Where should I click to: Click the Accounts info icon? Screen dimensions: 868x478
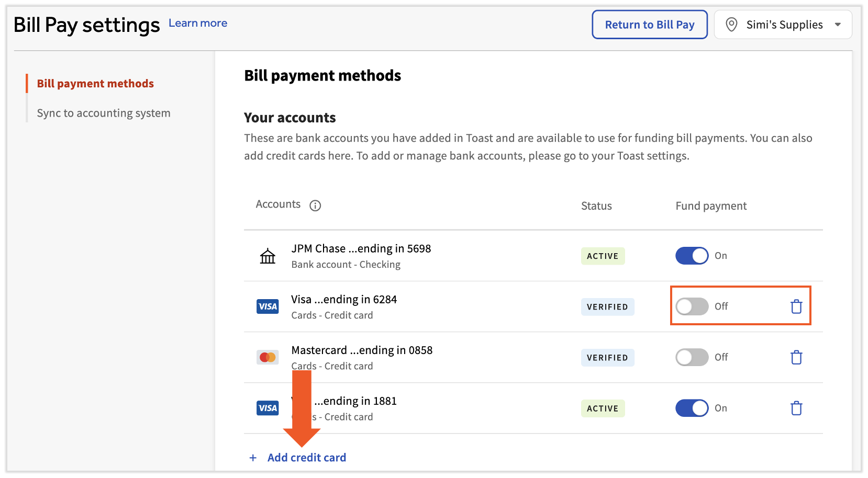pyautogui.click(x=315, y=206)
